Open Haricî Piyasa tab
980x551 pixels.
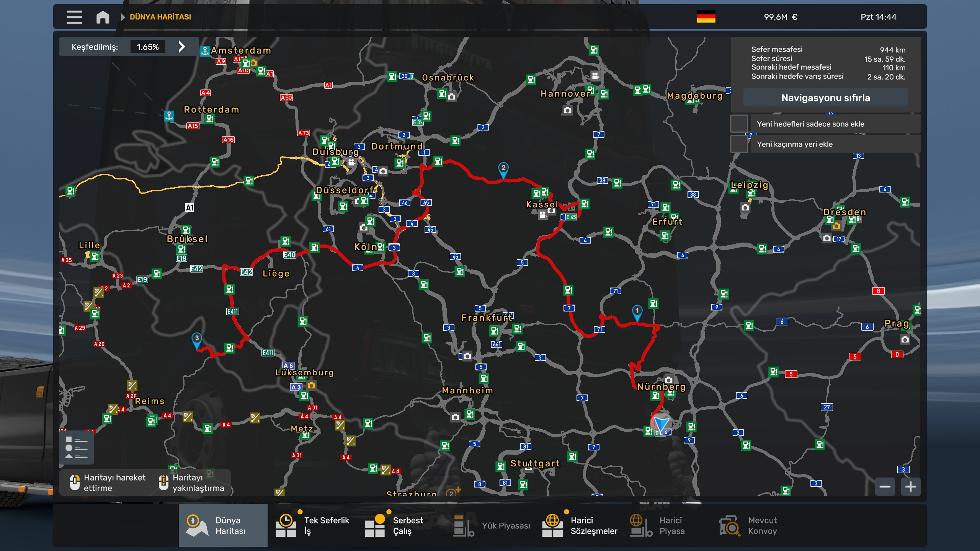(662, 525)
